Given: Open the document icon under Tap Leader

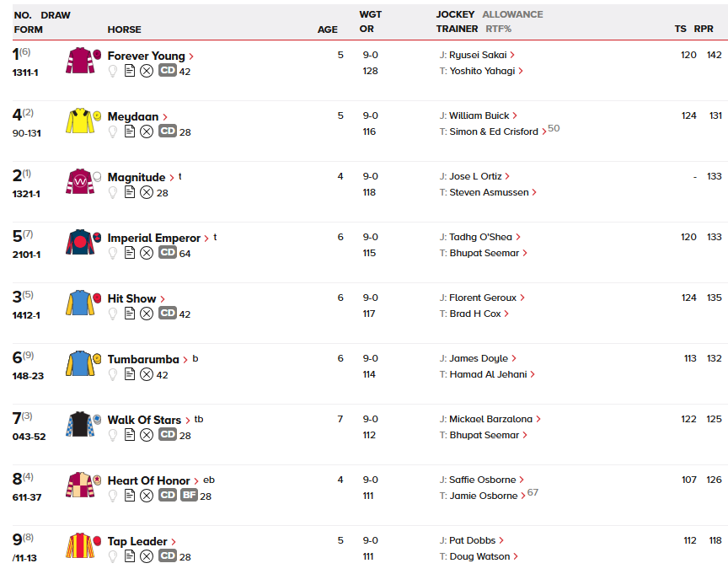Looking at the screenshot, I should tap(130, 557).
